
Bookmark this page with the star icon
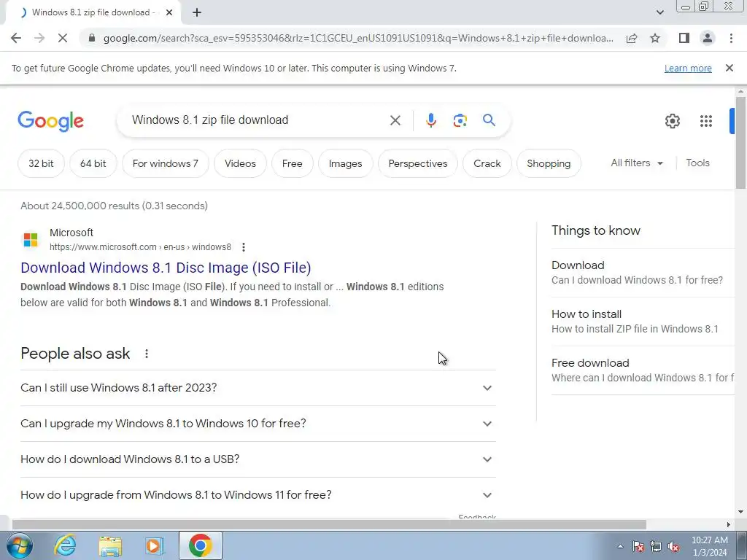click(655, 38)
